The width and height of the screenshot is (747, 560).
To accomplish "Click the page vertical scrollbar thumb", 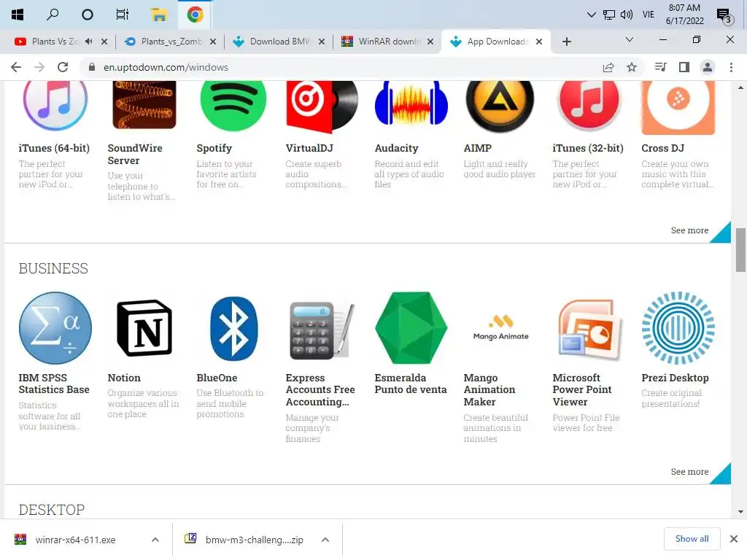I will (x=740, y=250).
